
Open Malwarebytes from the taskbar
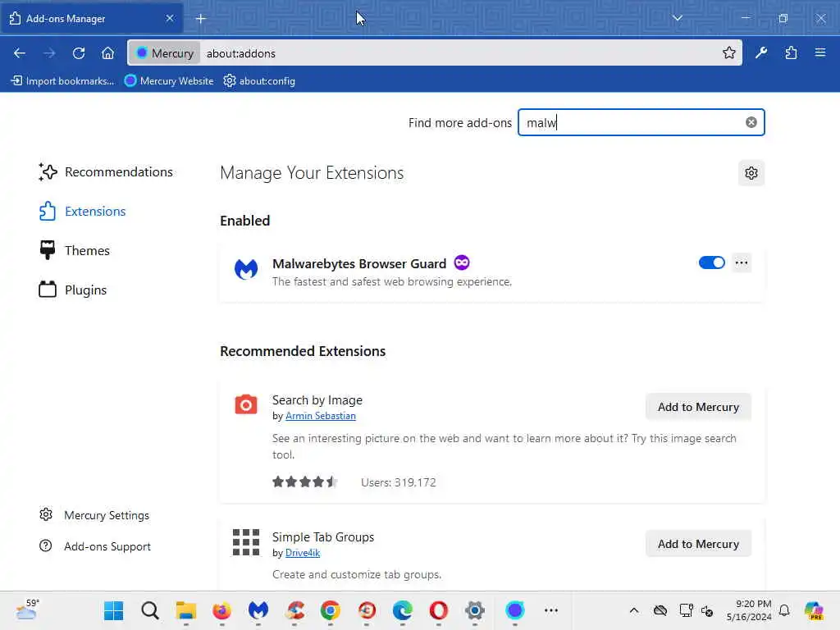point(258,610)
